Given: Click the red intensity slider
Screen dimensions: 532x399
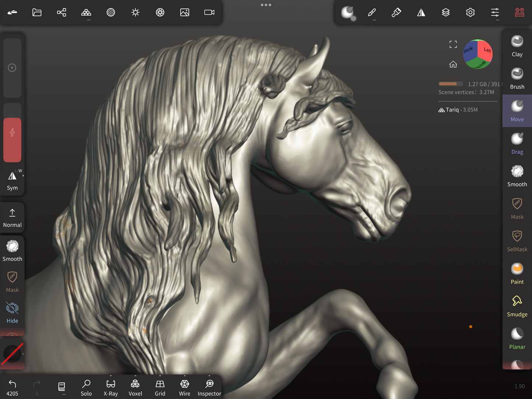Looking at the screenshot, I should 12,140.
